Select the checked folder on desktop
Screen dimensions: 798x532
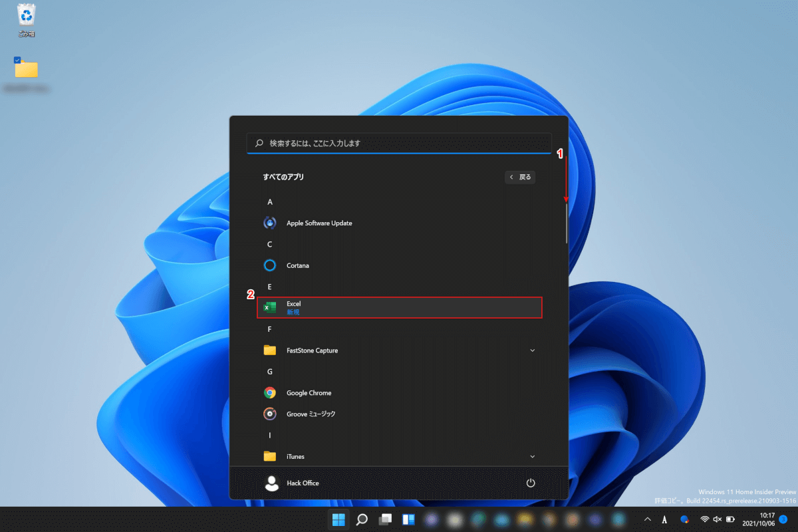(27, 69)
